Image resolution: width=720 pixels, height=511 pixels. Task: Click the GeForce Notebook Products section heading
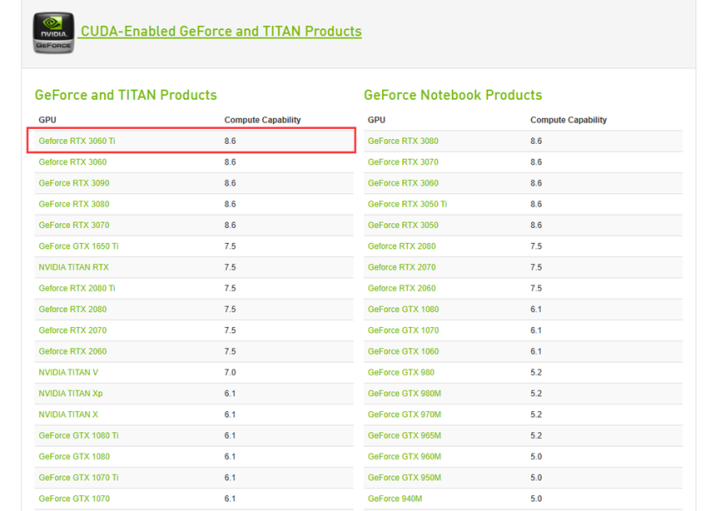[x=453, y=95]
